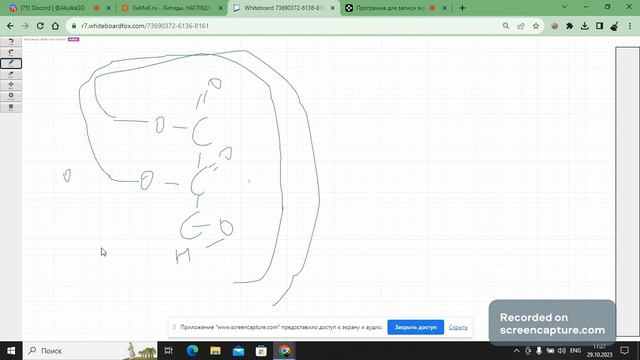Viewport: 640px width, 360px height.
Task: Close the Discord tab
Action: (109, 8)
